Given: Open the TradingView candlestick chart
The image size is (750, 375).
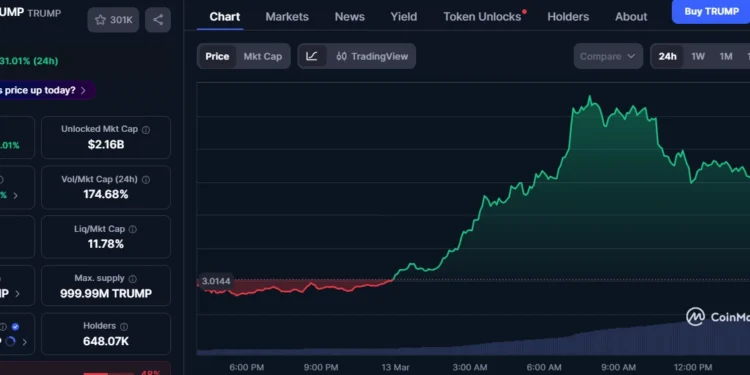Looking at the screenshot, I should click(x=372, y=56).
